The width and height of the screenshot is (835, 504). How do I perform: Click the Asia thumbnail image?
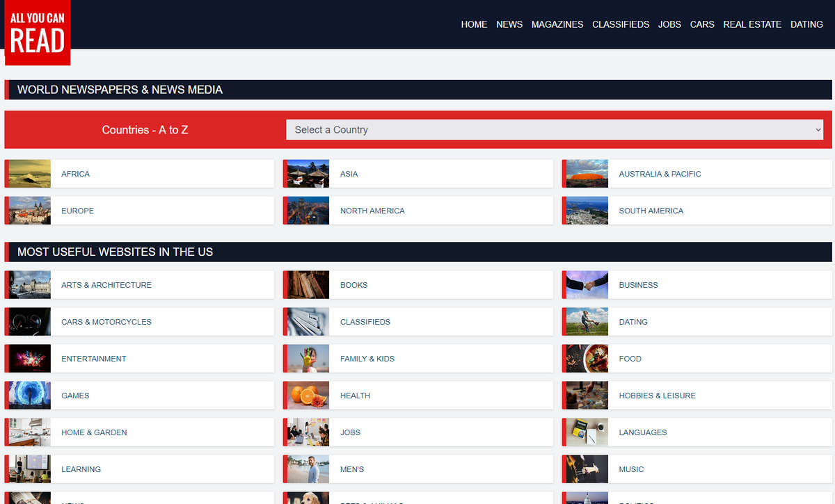click(x=308, y=174)
